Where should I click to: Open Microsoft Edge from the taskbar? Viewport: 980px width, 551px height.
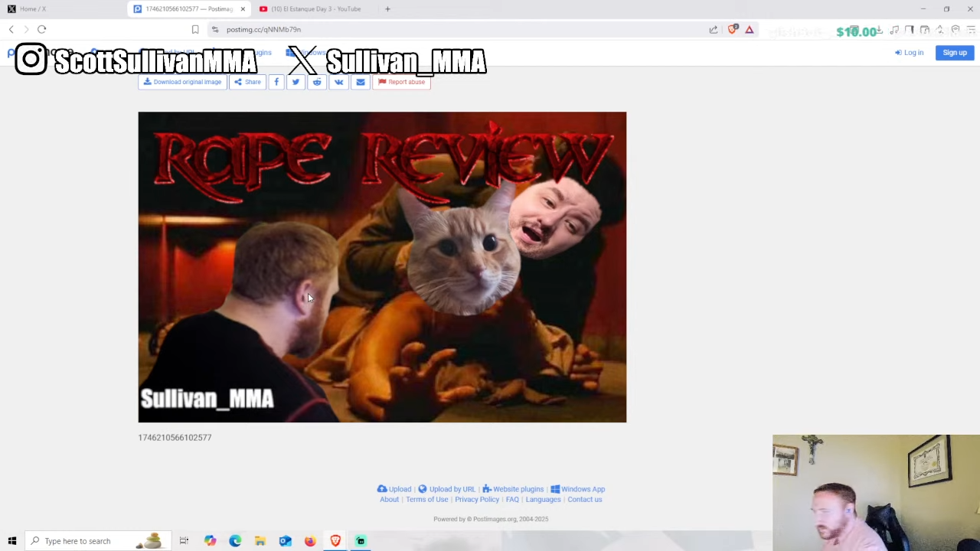(x=235, y=541)
